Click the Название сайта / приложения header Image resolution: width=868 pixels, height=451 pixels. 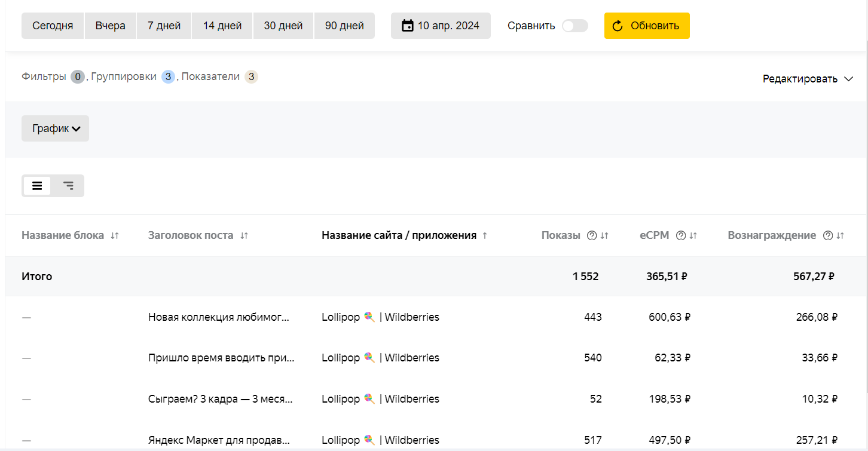point(399,235)
